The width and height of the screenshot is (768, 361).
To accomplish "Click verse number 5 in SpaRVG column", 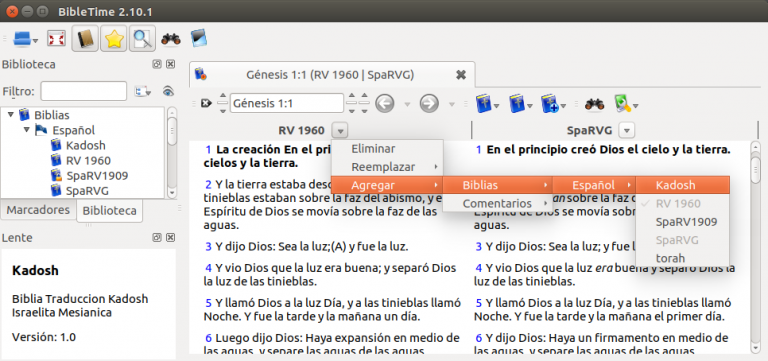I will 479,303.
